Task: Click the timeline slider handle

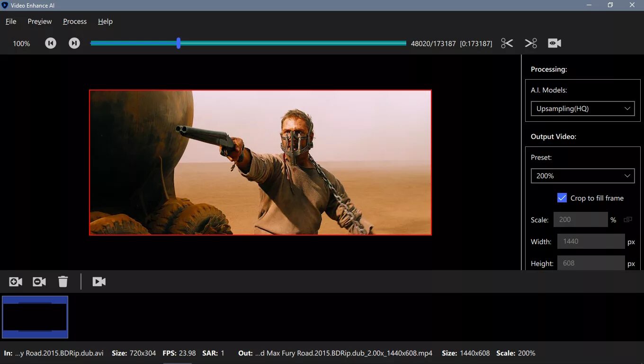Action: coord(179,43)
